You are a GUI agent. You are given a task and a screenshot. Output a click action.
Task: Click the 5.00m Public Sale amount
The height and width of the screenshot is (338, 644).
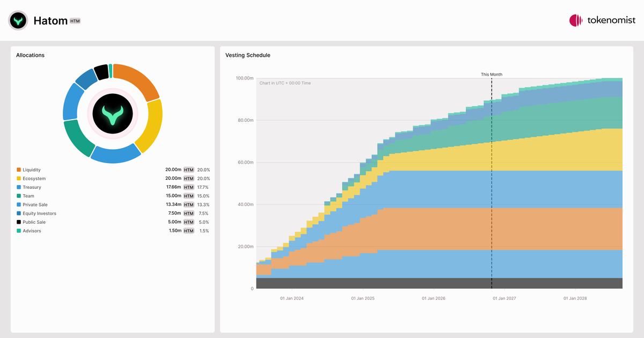coord(175,222)
